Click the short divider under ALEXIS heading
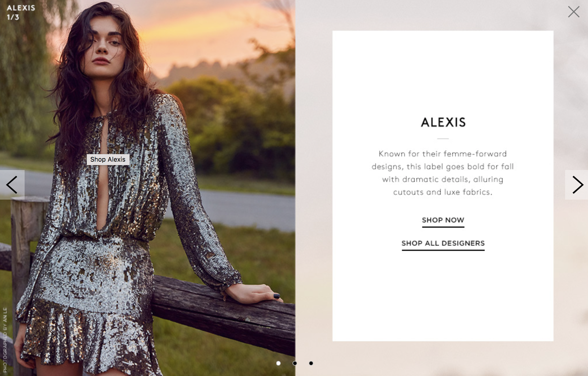This screenshot has height=376, width=588. (443, 139)
